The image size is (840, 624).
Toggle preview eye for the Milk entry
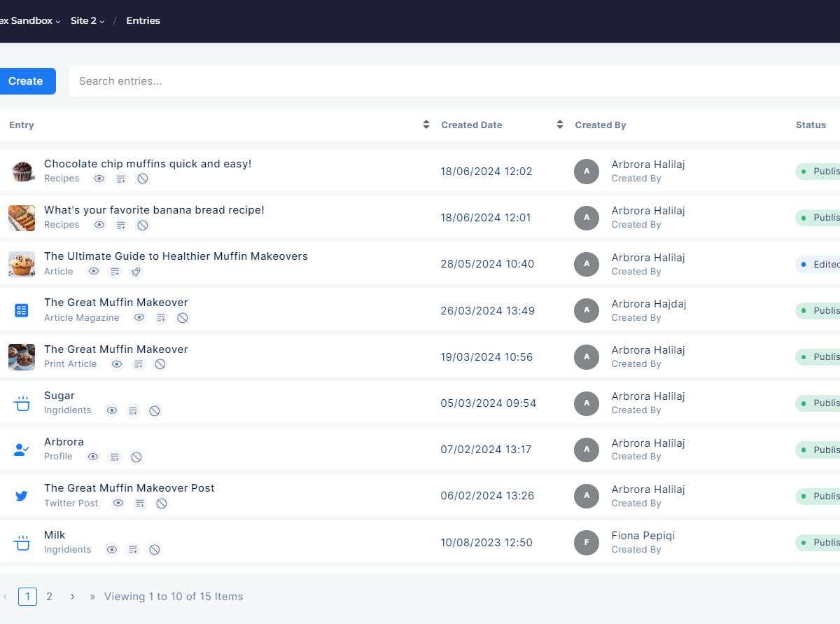[x=111, y=550]
